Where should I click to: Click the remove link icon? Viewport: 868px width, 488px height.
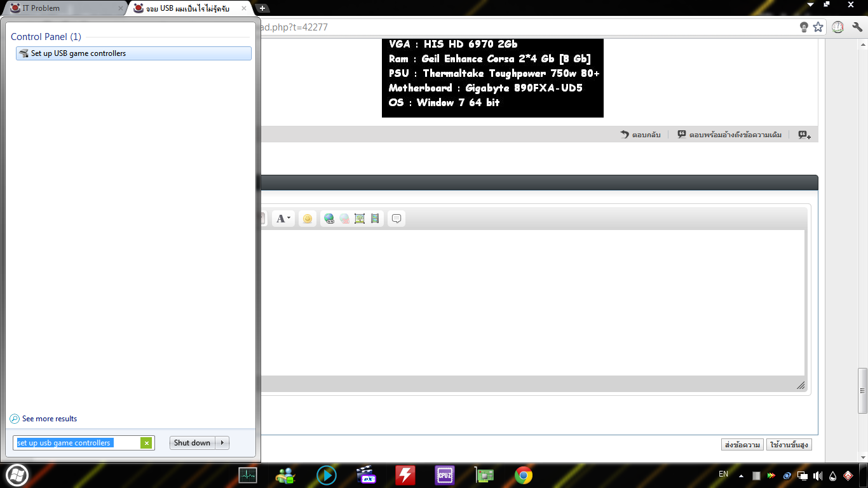tap(344, 219)
